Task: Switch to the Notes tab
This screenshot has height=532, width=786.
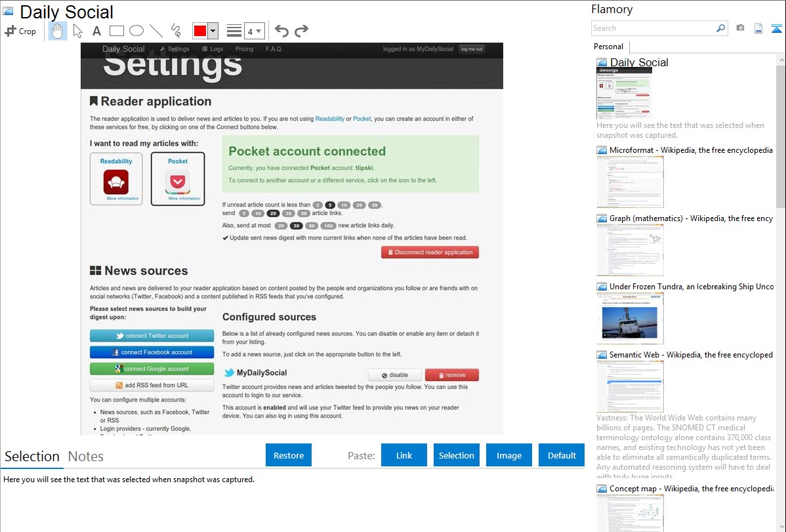Action: [86, 457]
